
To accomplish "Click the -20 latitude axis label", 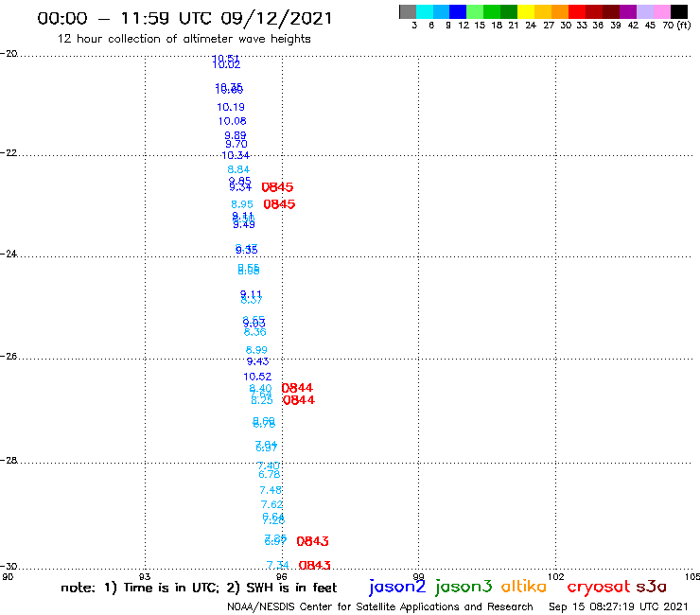I will coord(9,54).
